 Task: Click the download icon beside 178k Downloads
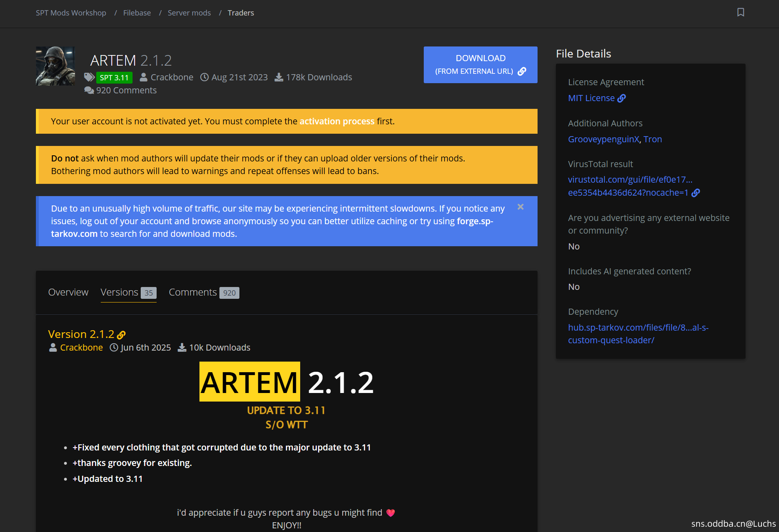279,77
